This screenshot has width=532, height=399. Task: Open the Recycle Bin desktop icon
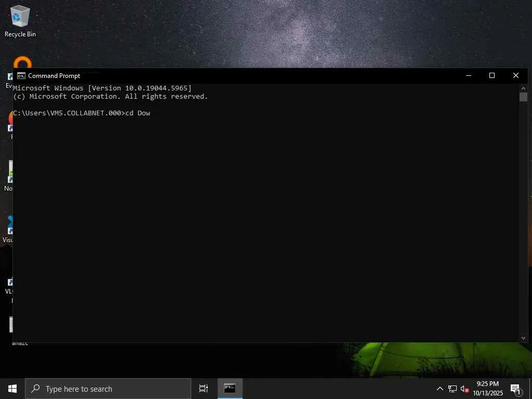coord(20,21)
